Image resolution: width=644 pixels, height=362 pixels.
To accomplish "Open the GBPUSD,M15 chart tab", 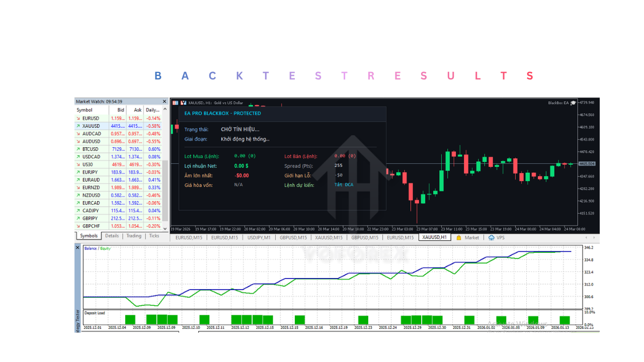I will (x=292, y=237).
